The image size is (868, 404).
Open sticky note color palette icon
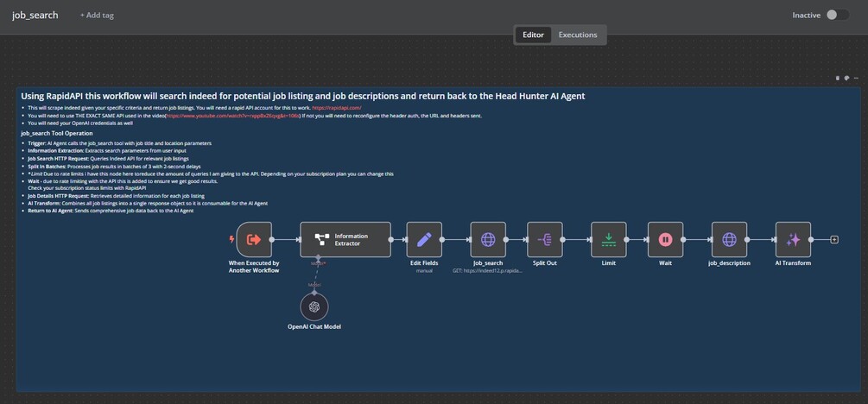tap(846, 78)
